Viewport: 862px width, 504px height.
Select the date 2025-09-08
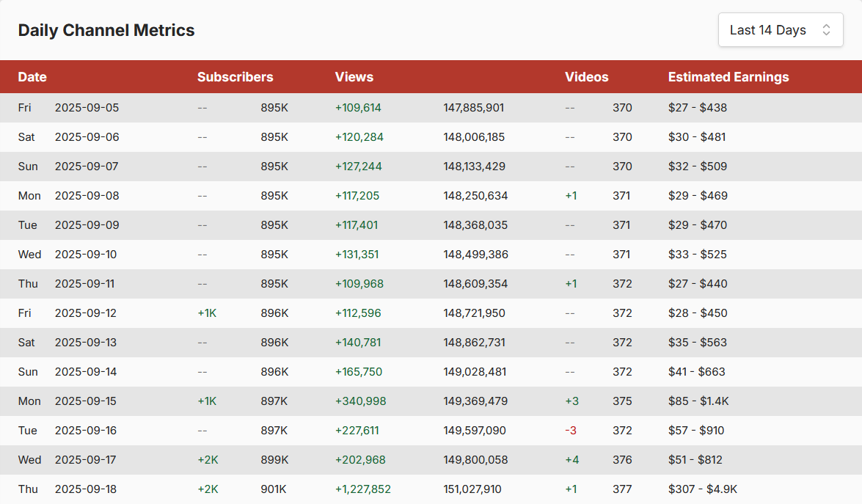tap(87, 196)
